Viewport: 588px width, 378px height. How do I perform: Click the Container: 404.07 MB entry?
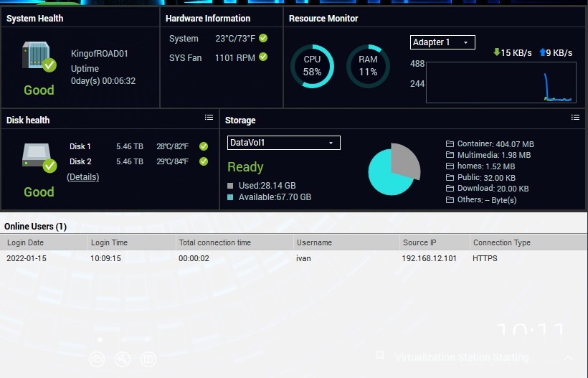click(490, 144)
